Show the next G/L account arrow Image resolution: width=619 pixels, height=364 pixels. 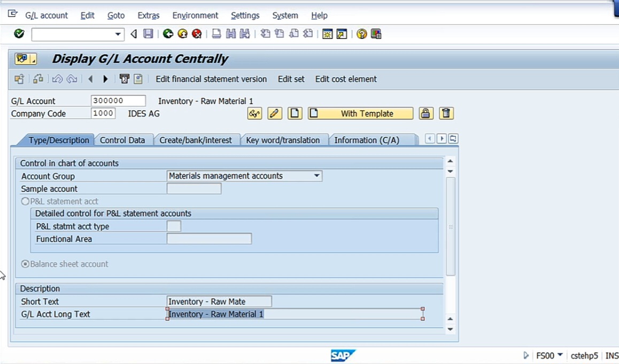click(105, 79)
